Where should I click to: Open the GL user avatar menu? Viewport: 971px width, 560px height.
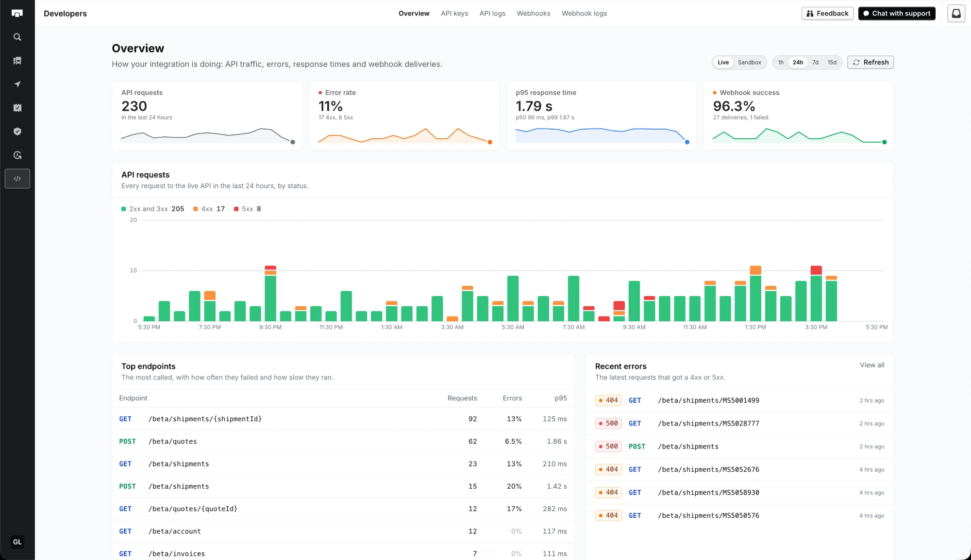coord(17,542)
